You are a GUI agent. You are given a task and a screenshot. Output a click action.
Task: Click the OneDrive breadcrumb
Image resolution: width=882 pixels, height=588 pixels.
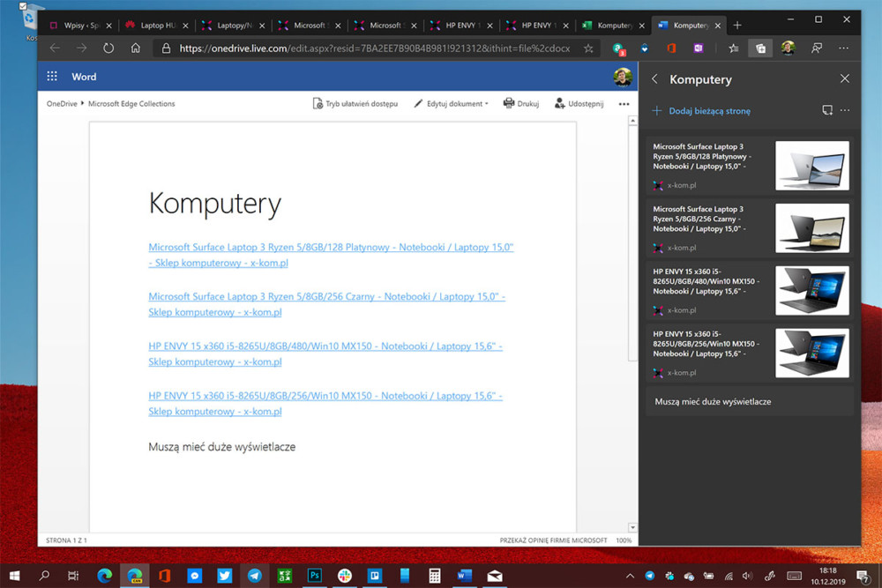[62, 103]
